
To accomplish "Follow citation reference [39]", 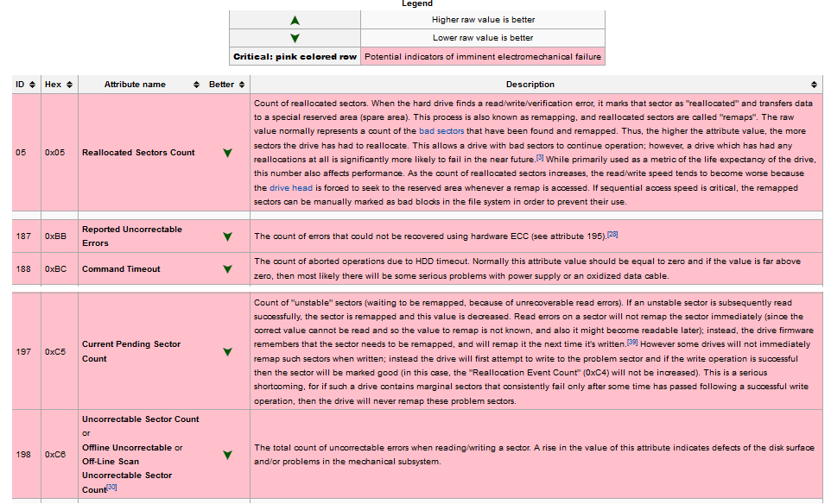I will pyautogui.click(x=632, y=342).
